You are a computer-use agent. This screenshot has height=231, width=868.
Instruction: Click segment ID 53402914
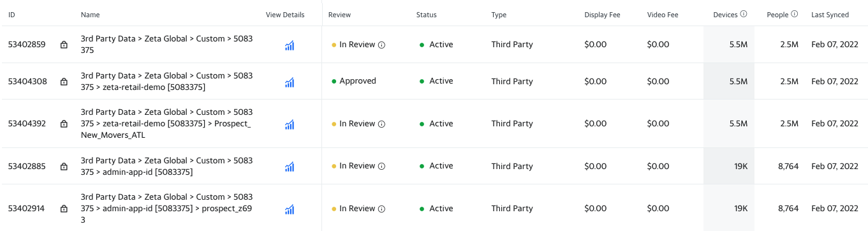click(27, 209)
